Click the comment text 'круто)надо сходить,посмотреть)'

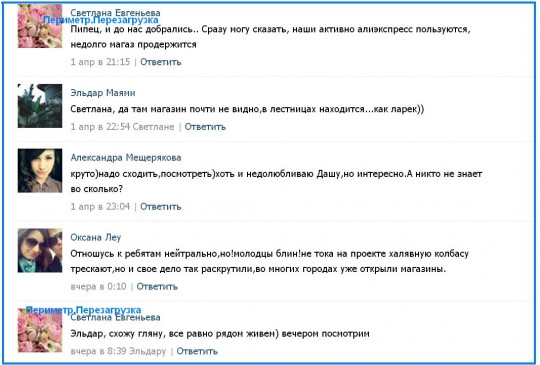coord(143,174)
